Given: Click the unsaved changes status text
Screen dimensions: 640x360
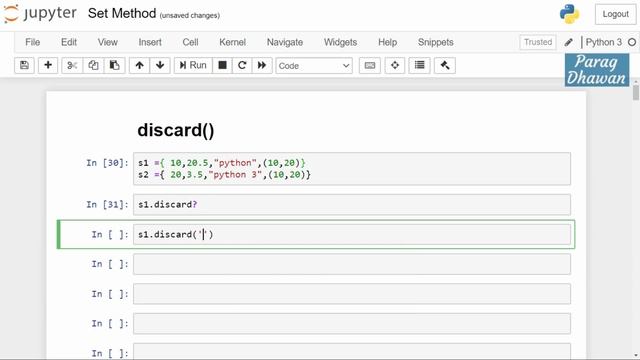Looking at the screenshot, I should 190,16.
